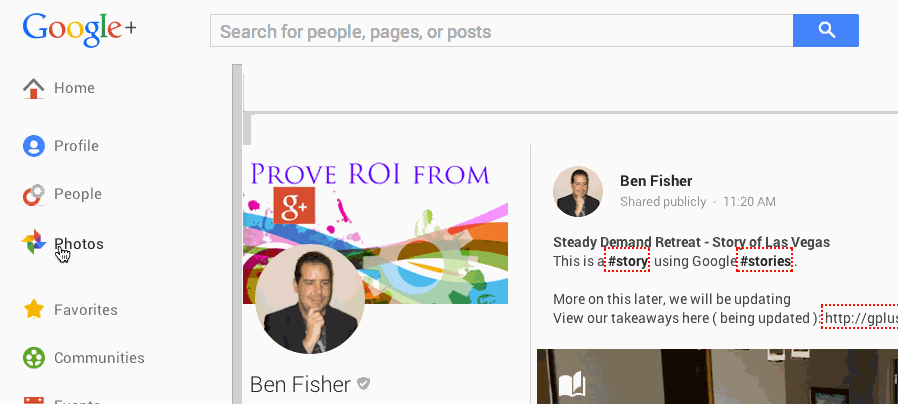
Task: Click the small post author avatar
Action: (578, 191)
